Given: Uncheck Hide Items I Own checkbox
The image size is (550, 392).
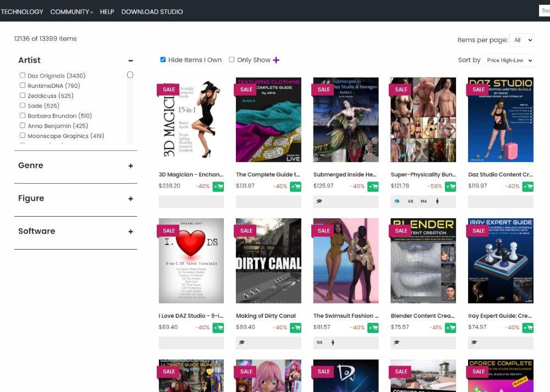Looking at the screenshot, I should [163, 59].
